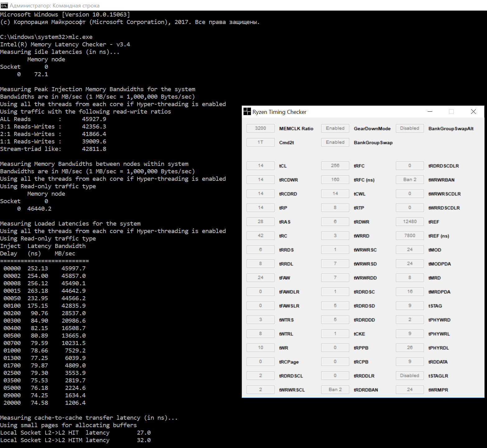Focus the tWR value box

pyautogui.click(x=261, y=348)
